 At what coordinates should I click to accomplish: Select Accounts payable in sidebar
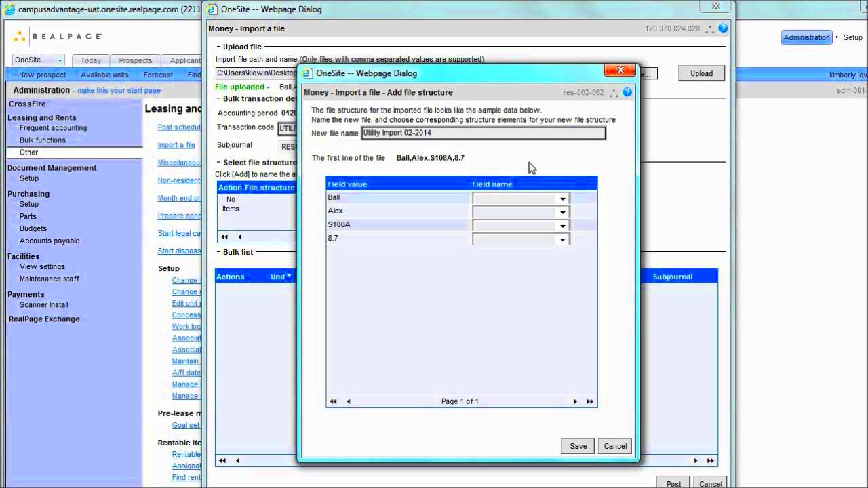(50, 241)
